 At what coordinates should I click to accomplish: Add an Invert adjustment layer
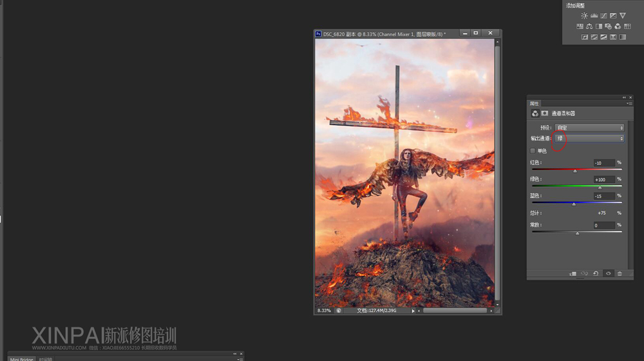pos(585,37)
